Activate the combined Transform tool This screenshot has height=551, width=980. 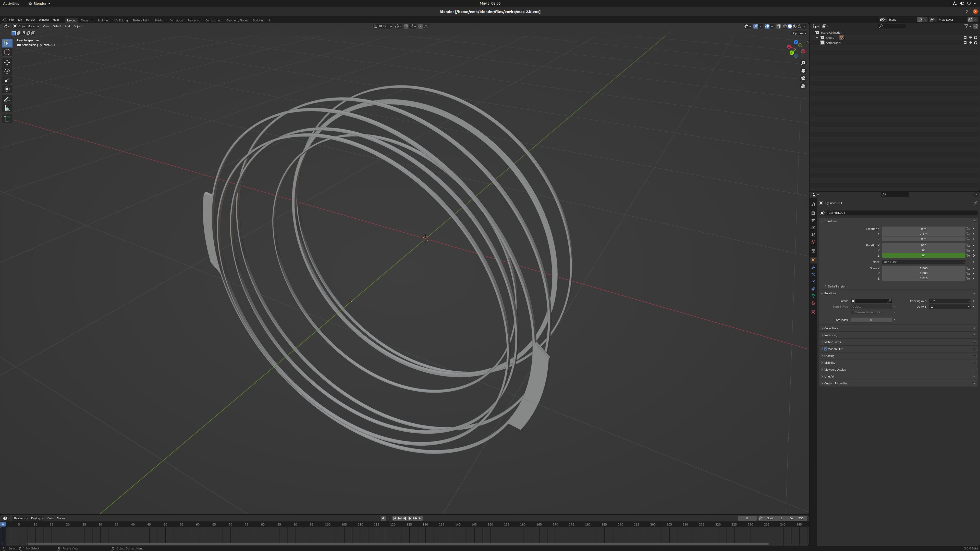(x=7, y=89)
